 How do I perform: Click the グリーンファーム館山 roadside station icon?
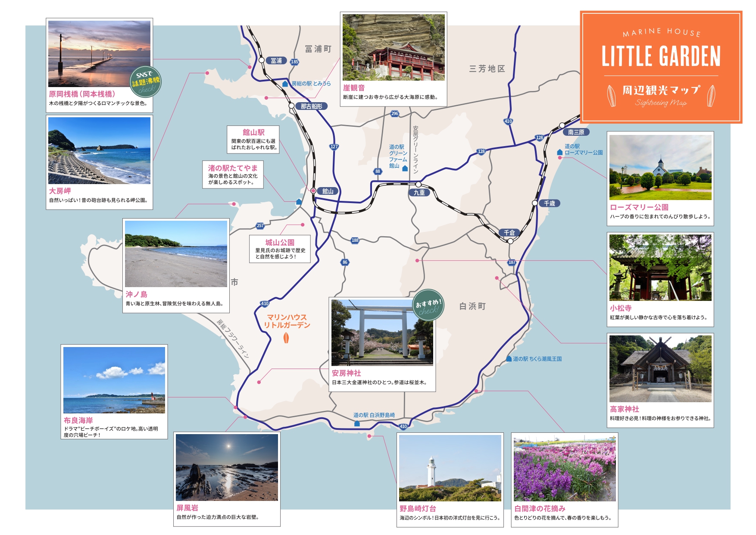click(x=405, y=169)
